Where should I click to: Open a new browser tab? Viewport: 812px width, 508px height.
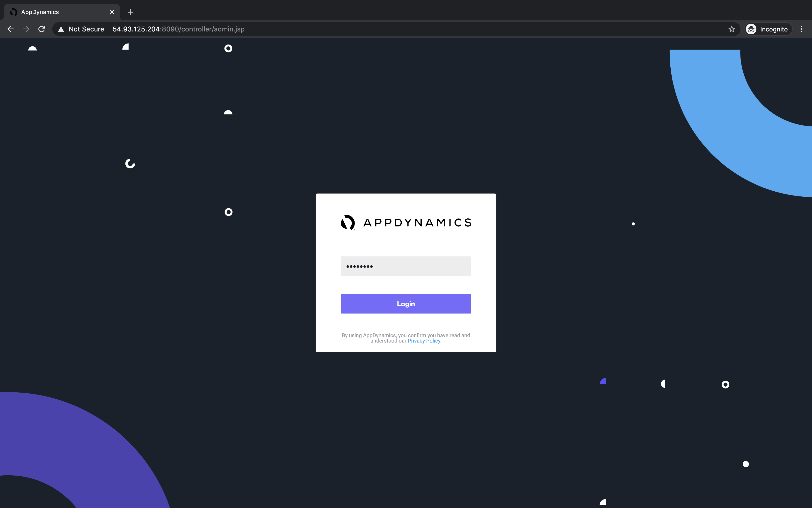coord(130,12)
